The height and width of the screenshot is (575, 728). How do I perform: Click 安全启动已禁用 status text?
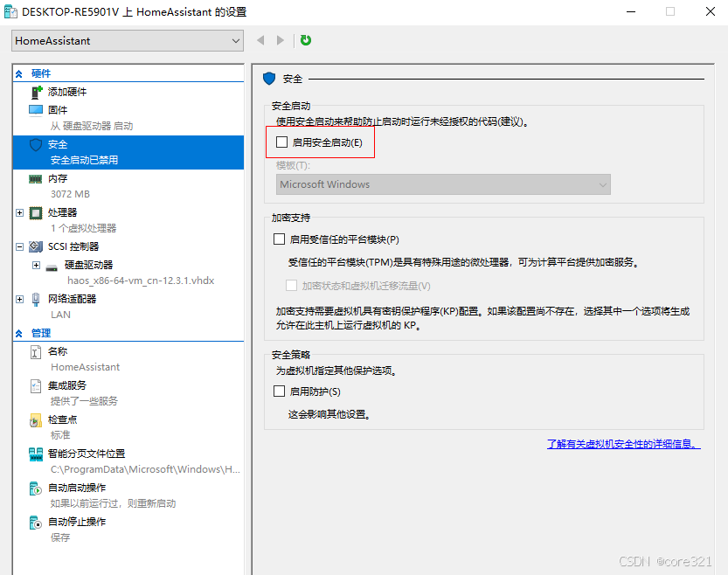point(84,160)
